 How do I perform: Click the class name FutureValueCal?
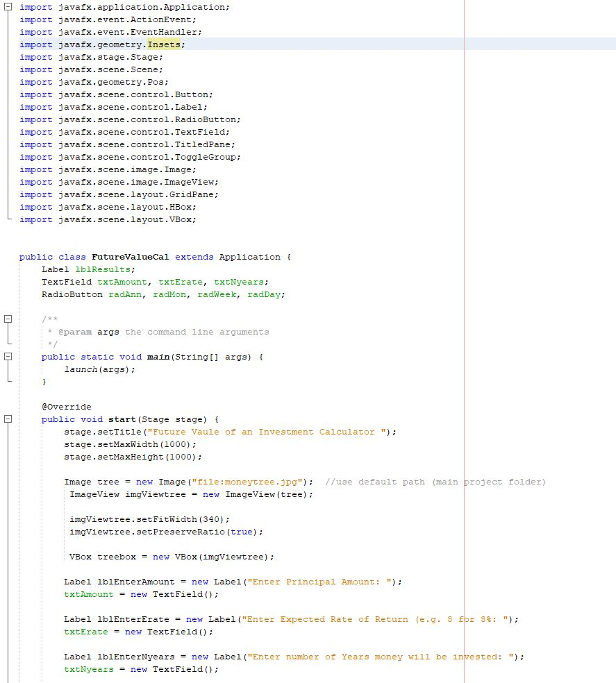130,257
